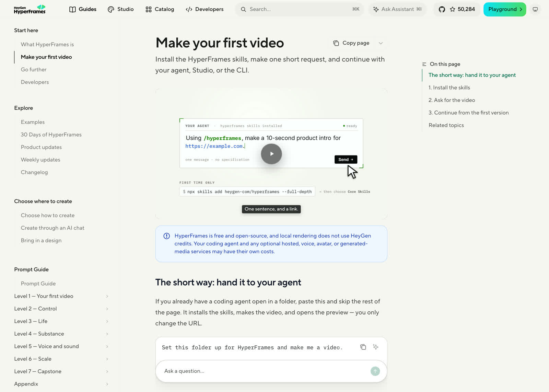The image size is (549, 392).
Task: Click the Ask Assistant button
Action: point(397,9)
